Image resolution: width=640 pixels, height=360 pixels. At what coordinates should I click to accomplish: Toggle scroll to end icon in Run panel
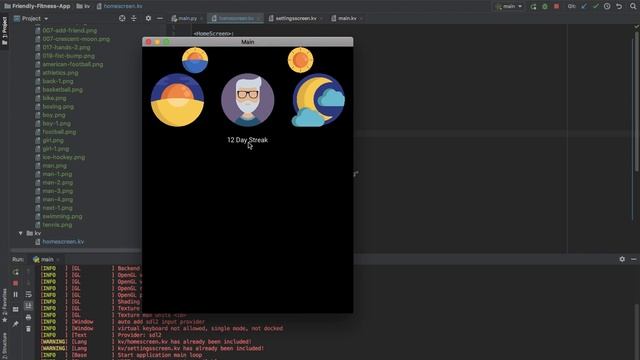point(29,305)
